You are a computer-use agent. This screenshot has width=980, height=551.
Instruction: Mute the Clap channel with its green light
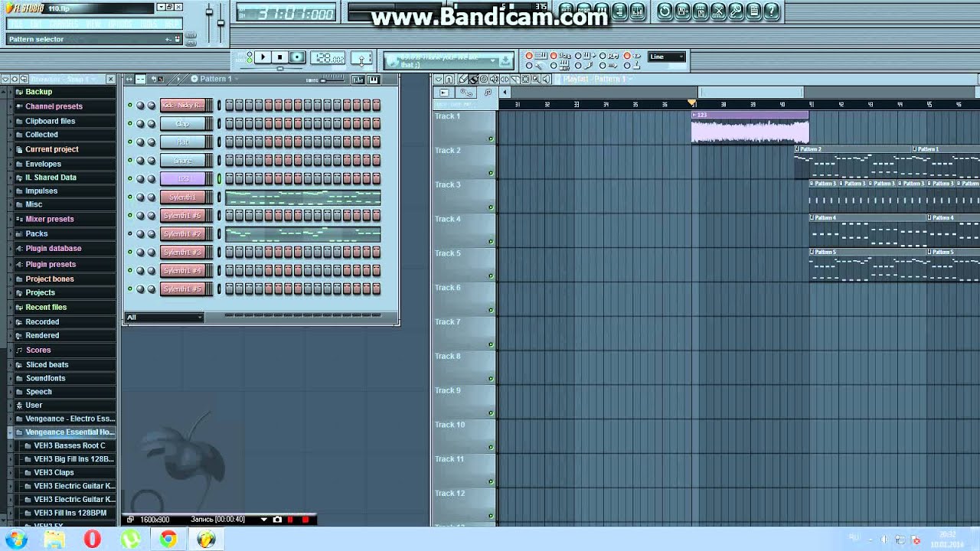click(x=130, y=123)
